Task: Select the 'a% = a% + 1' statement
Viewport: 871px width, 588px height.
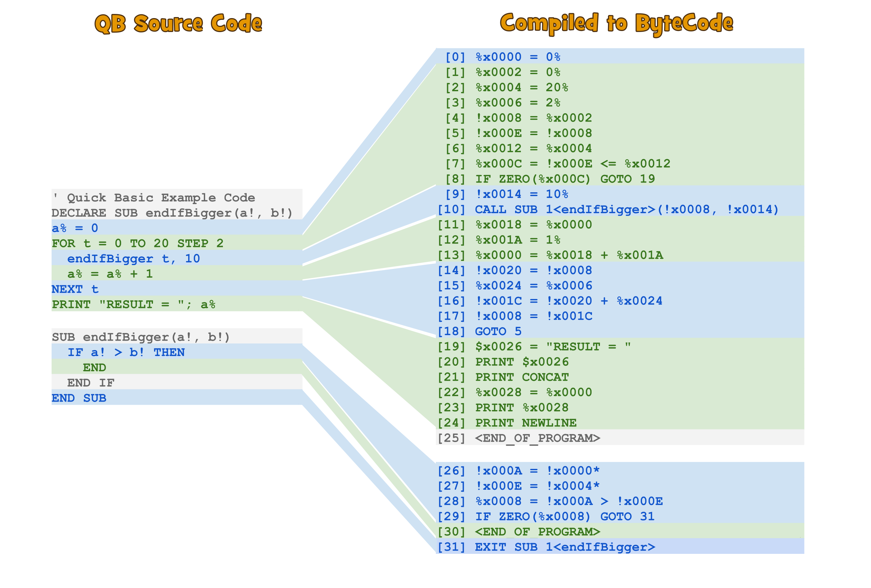Action: pyautogui.click(x=110, y=273)
